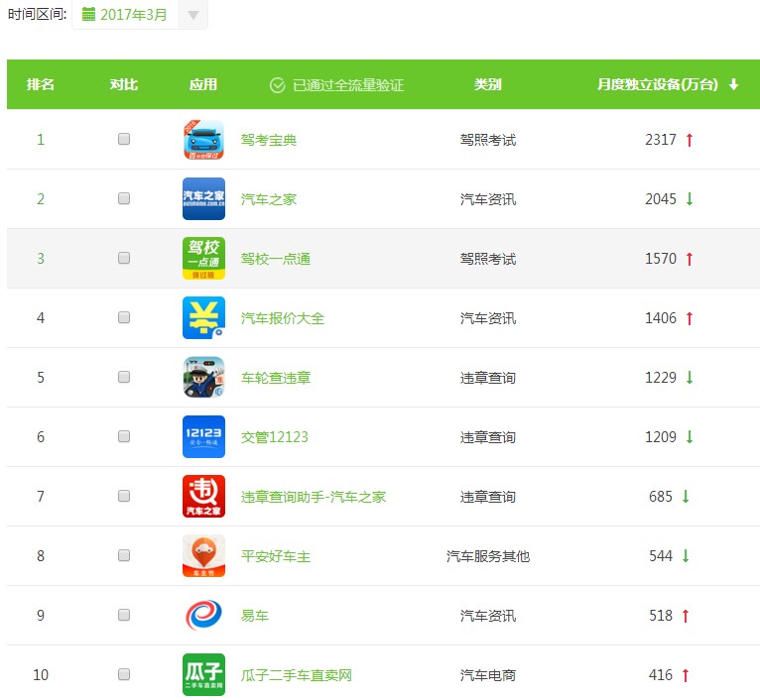Viewport: 760px width, 700px height.
Task: Click the red up arrow beside 416
Action: [686, 675]
